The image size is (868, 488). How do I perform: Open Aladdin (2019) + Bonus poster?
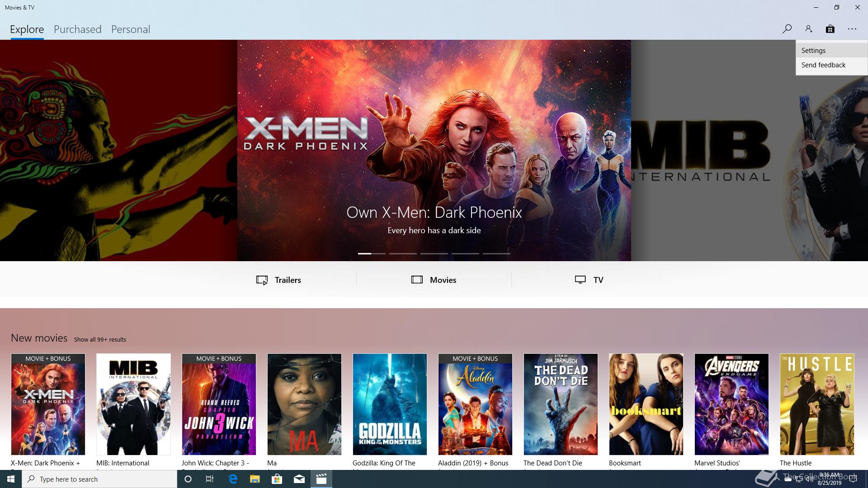coord(475,404)
